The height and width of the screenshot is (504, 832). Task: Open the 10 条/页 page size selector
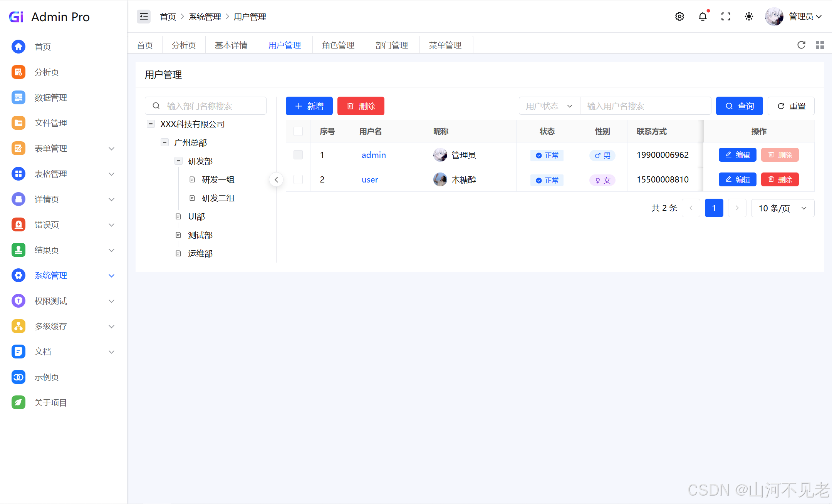pyautogui.click(x=782, y=208)
